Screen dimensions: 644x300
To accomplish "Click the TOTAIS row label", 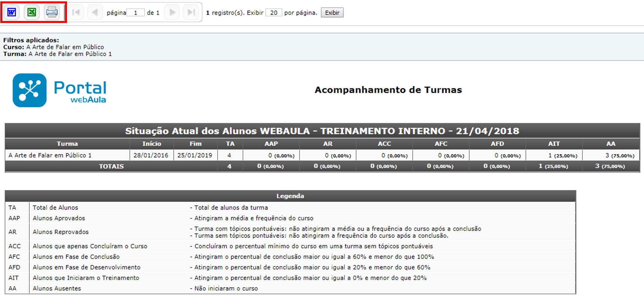I will point(111,166).
